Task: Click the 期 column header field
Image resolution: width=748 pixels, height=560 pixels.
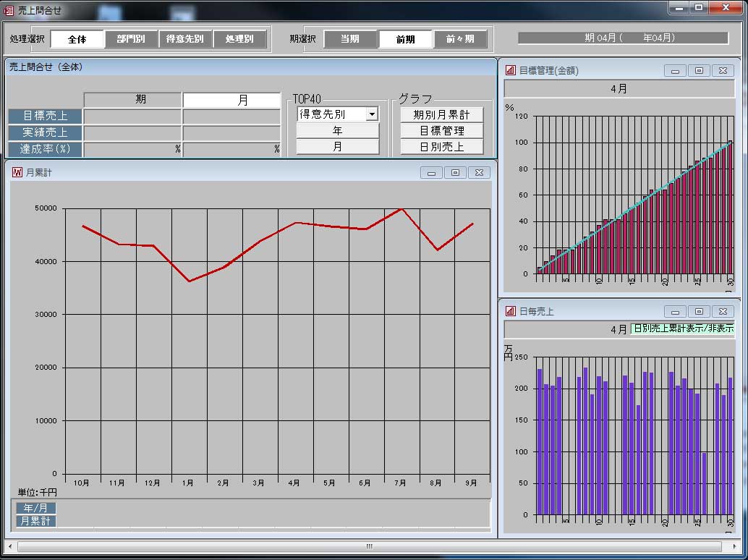Action: pos(132,99)
